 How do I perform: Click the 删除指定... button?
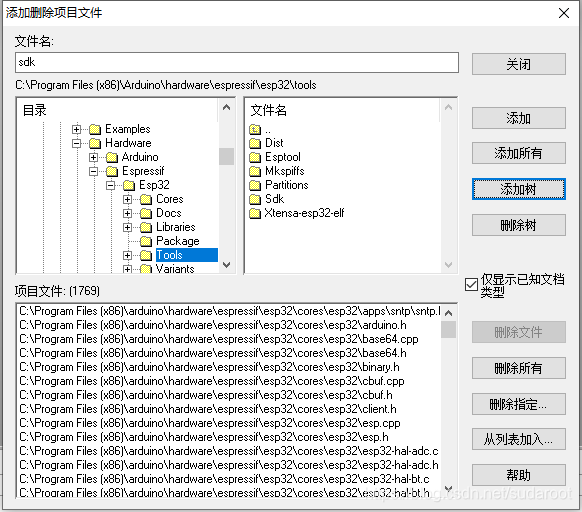point(519,404)
